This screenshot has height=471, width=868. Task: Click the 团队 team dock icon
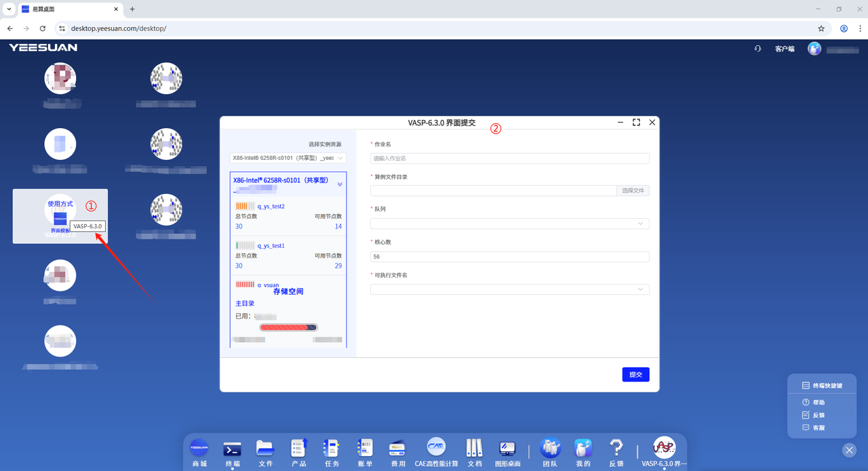[550, 449]
